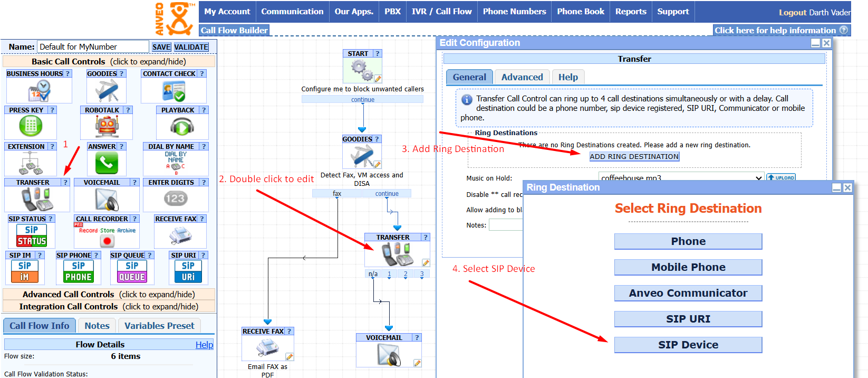Select the Business Hours control icon

click(x=39, y=90)
